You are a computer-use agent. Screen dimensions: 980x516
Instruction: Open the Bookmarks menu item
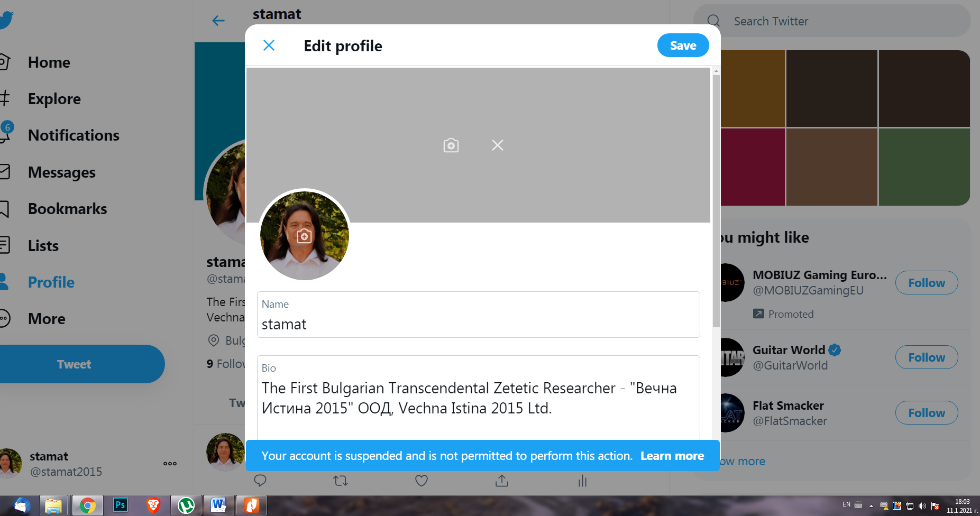67,209
